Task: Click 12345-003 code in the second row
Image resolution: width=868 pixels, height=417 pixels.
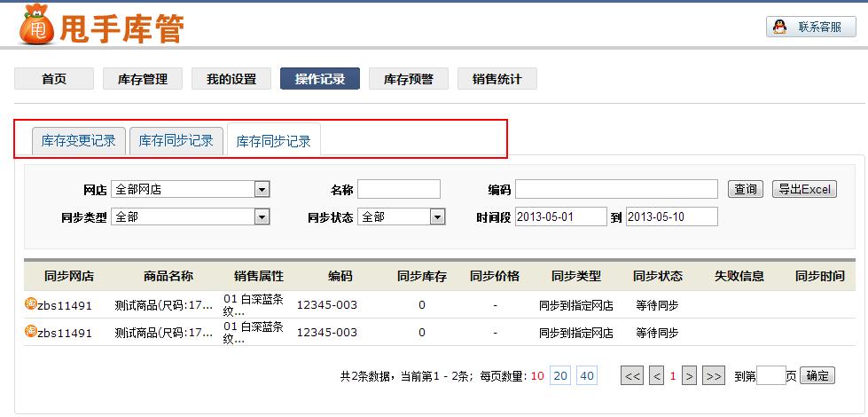Action: tap(327, 333)
